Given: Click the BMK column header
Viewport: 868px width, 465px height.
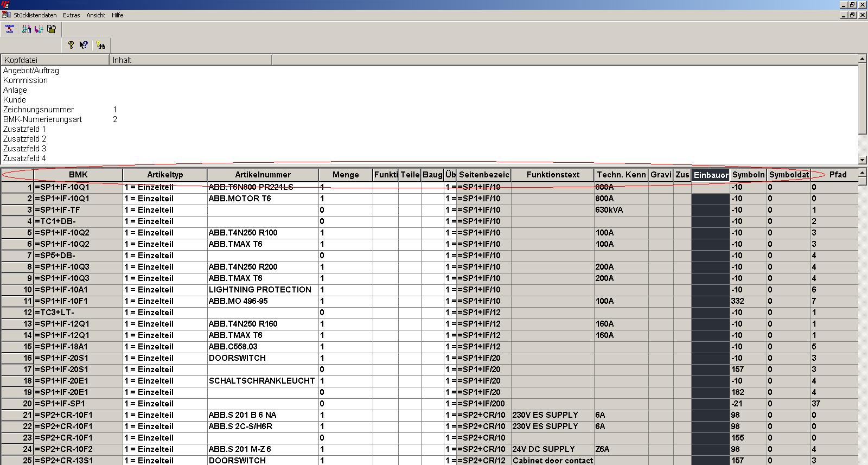Looking at the screenshot, I should click(x=78, y=175).
